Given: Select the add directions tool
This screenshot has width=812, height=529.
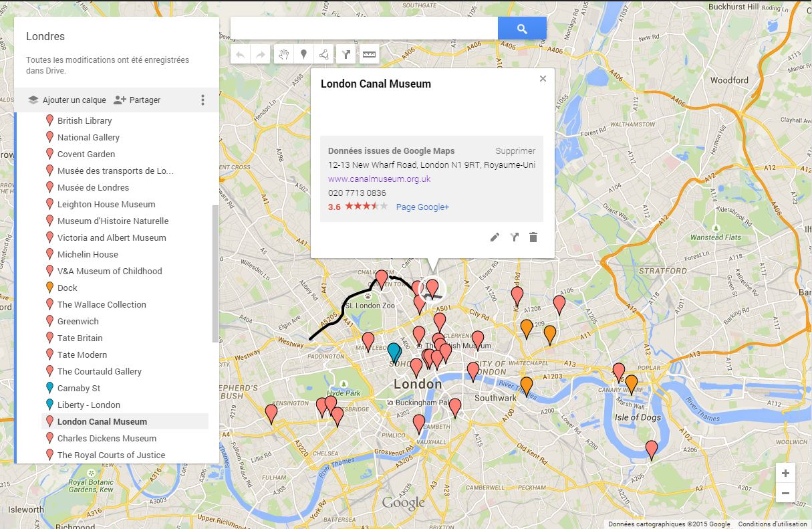Looking at the screenshot, I should click(346, 55).
